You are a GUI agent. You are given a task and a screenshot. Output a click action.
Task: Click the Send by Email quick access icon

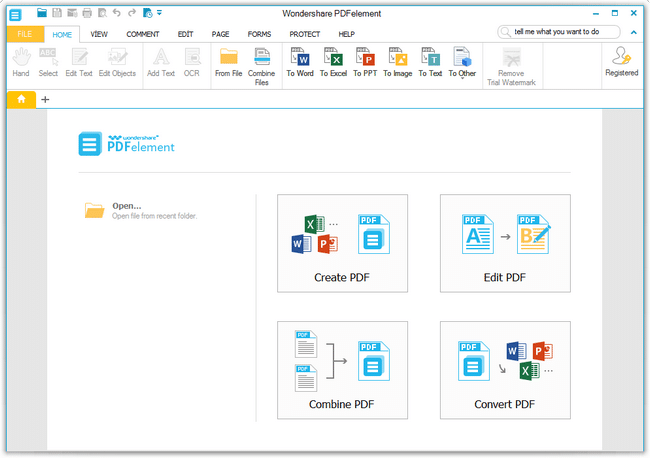pyautogui.click(x=72, y=13)
